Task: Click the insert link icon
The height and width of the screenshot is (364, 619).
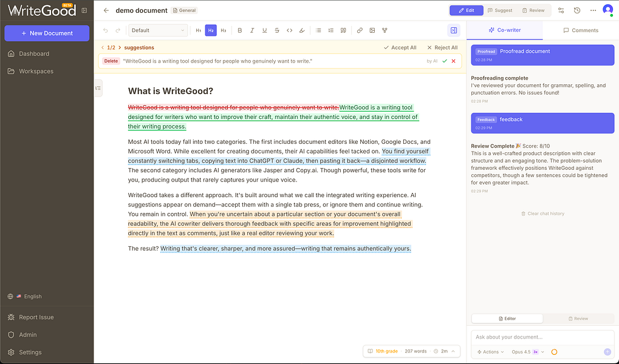Action: pos(359,30)
